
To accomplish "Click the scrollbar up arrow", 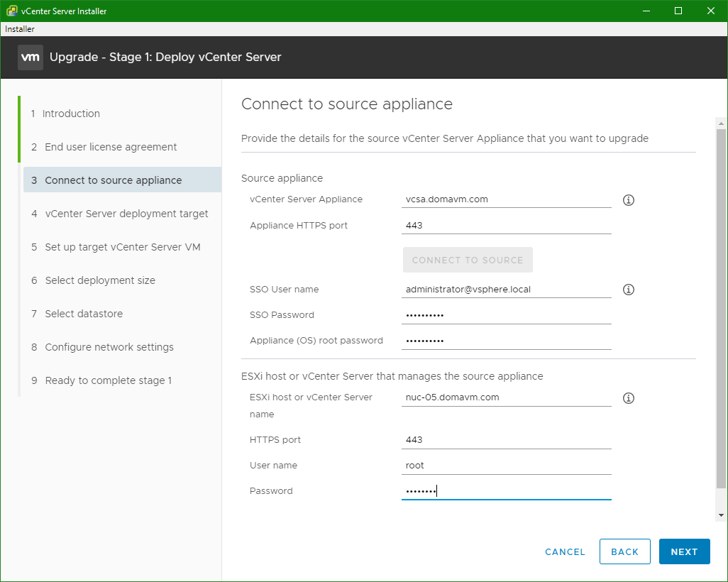I will click(x=721, y=123).
